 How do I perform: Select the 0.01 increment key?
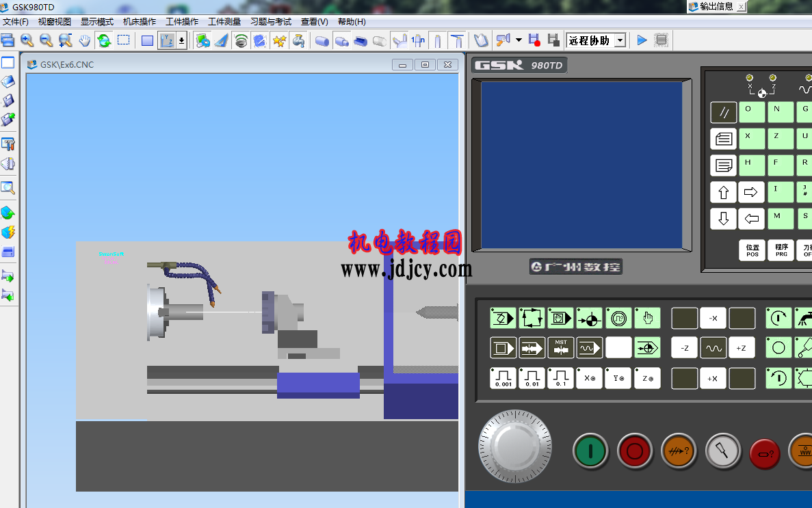pyautogui.click(x=532, y=378)
